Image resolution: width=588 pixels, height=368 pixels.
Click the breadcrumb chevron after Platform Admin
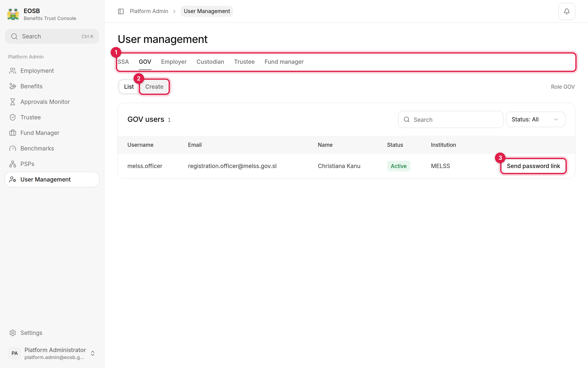(174, 11)
